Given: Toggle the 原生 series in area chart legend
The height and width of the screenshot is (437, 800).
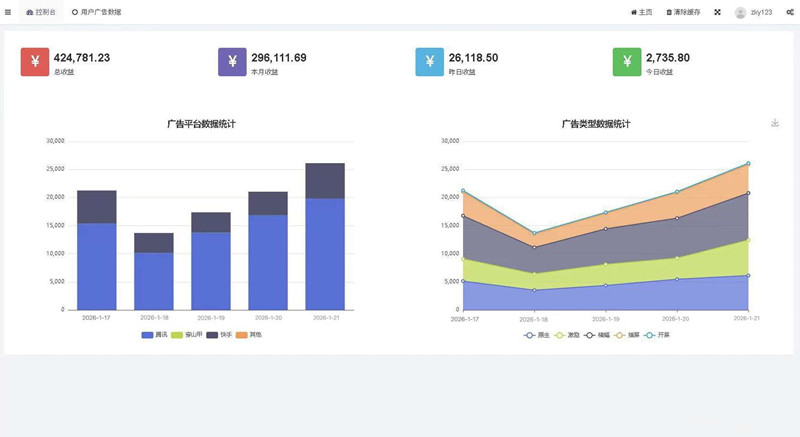Looking at the screenshot, I should pos(536,335).
